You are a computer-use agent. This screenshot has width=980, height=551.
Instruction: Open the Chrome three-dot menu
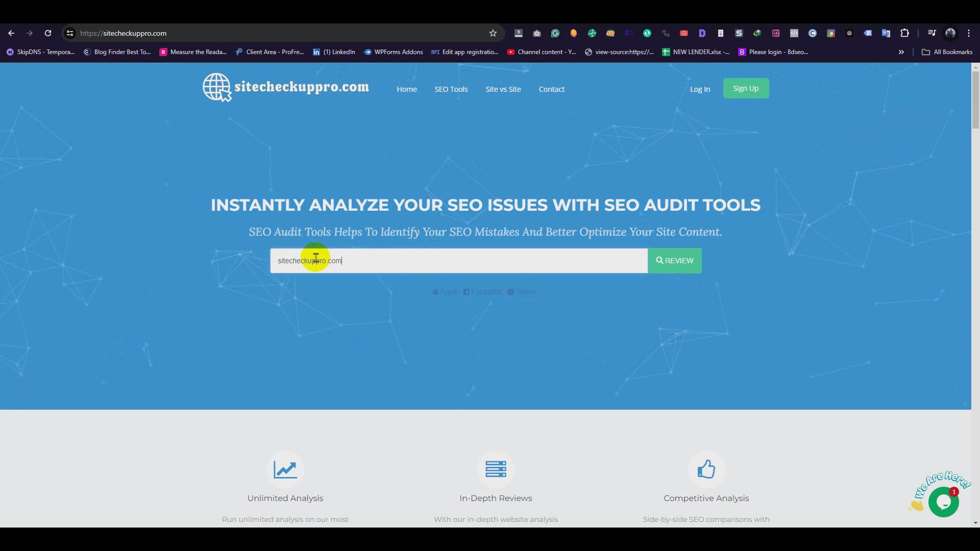point(969,33)
